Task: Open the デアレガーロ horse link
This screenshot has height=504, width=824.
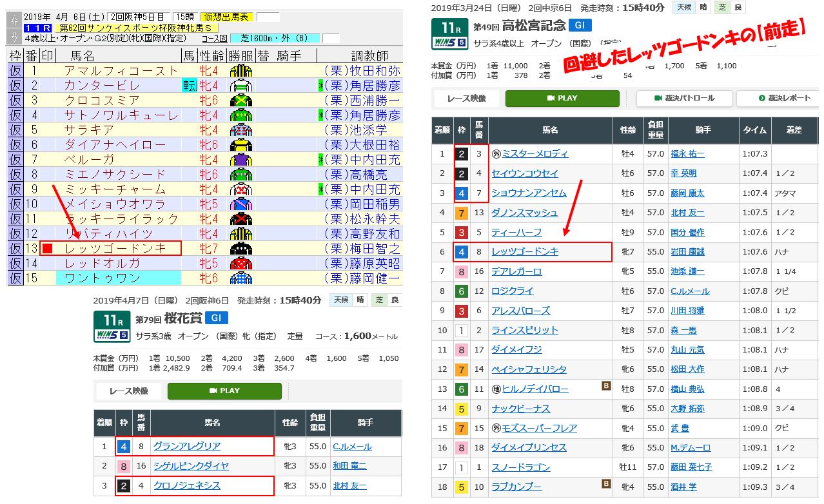Action: coord(517,271)
